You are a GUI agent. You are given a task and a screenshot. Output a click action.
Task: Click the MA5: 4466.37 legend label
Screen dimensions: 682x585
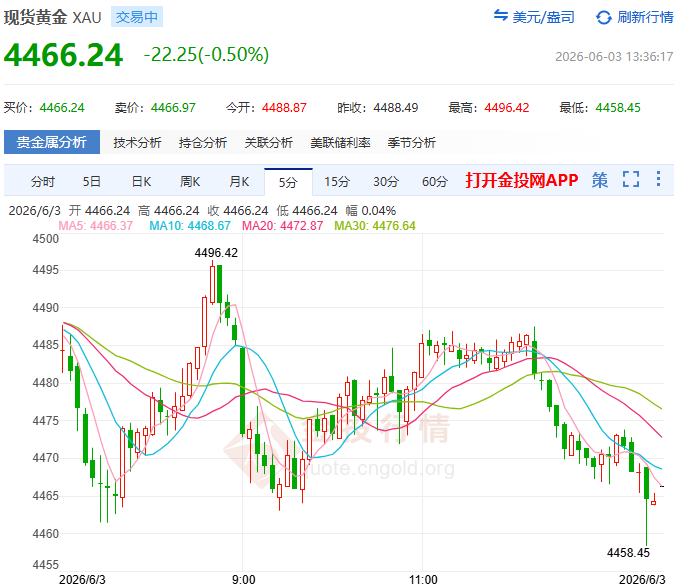pyautogui.click(x=95, y=226)
